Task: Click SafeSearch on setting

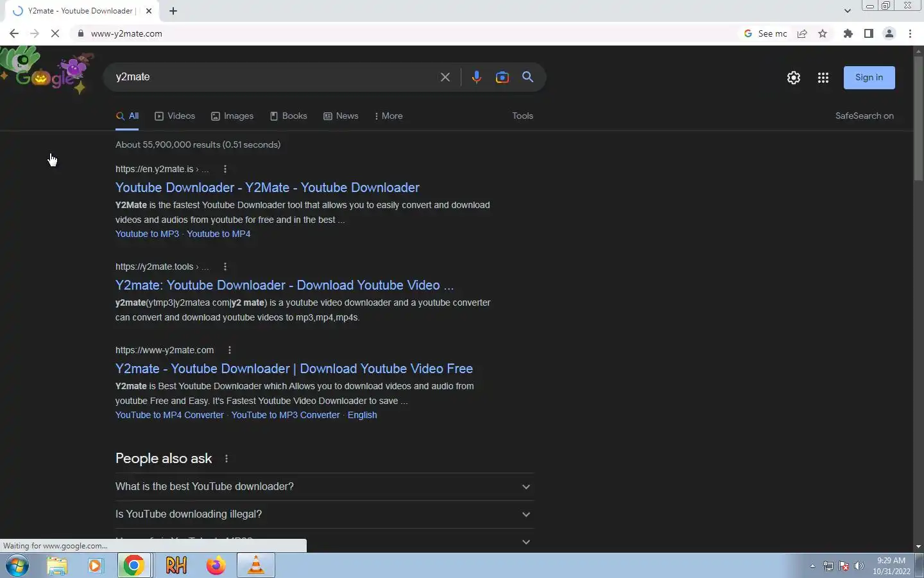Action: tap(864, 116)
